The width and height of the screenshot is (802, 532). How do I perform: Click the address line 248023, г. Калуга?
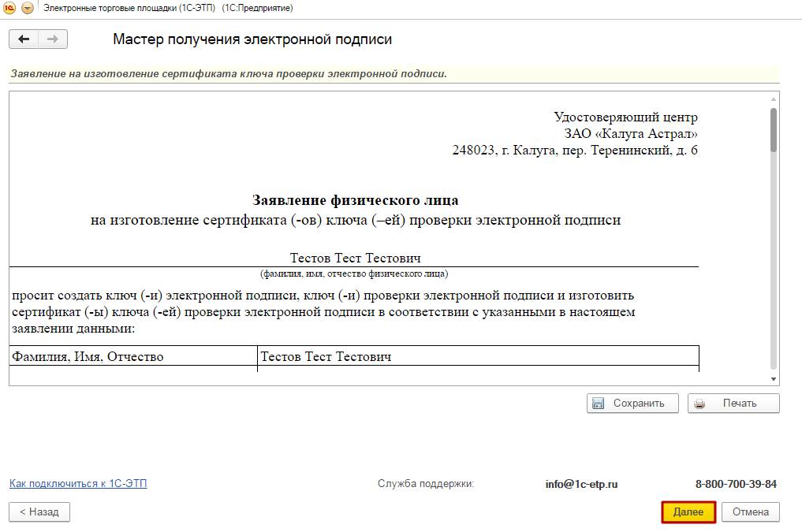575,151
